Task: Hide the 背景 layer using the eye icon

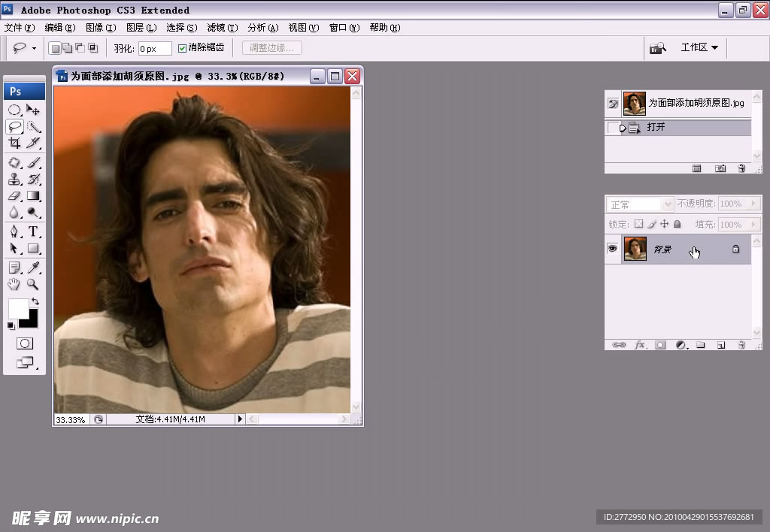Action: (x=613, y=249)
